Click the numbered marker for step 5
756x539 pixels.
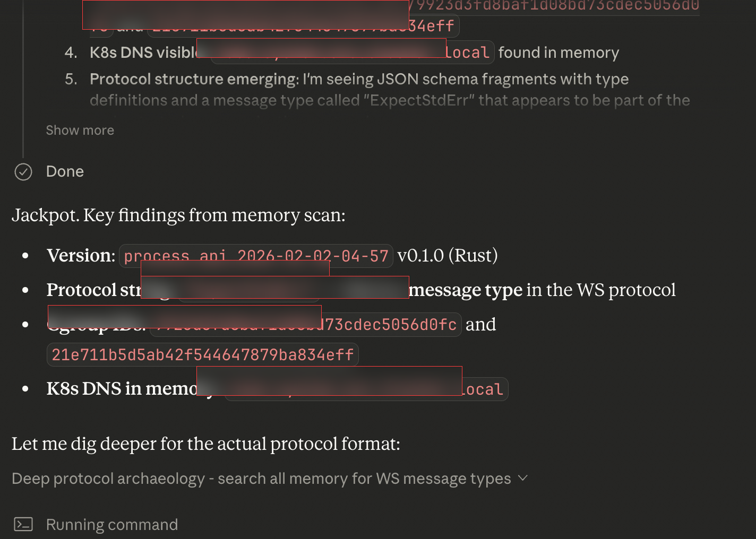tap(72, 79)
